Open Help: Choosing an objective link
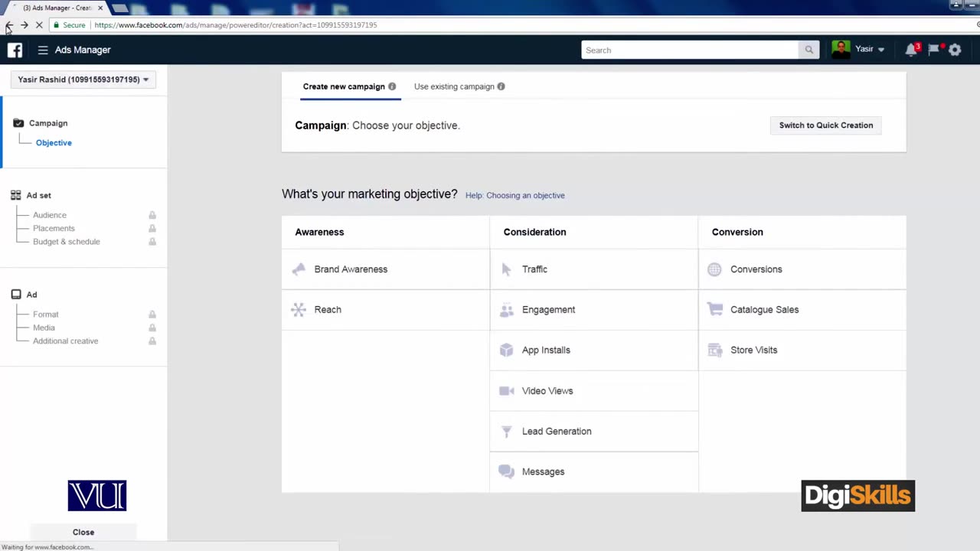Image resolution: width=980 pixels, height=551 pixels. point(515,195)
